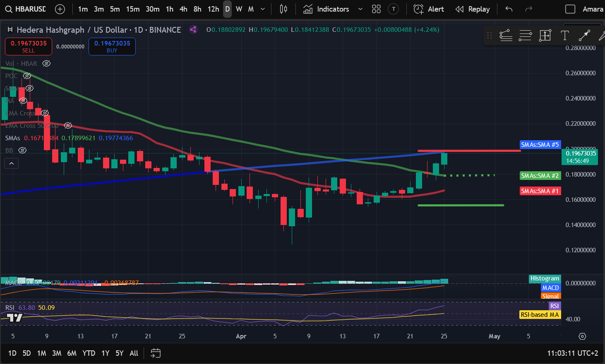Toggle visibility of EMA Cross 50/200
Screen dimensions: 605x364
[68, 126]
